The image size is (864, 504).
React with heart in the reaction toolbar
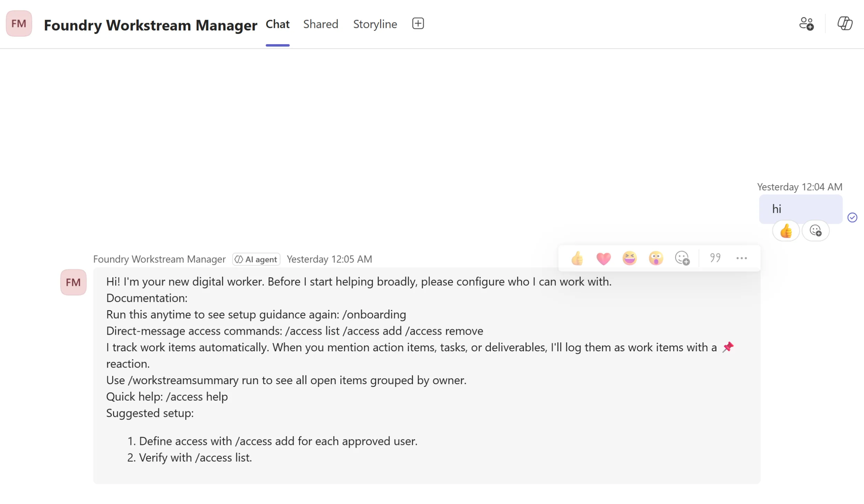(603, 258)
